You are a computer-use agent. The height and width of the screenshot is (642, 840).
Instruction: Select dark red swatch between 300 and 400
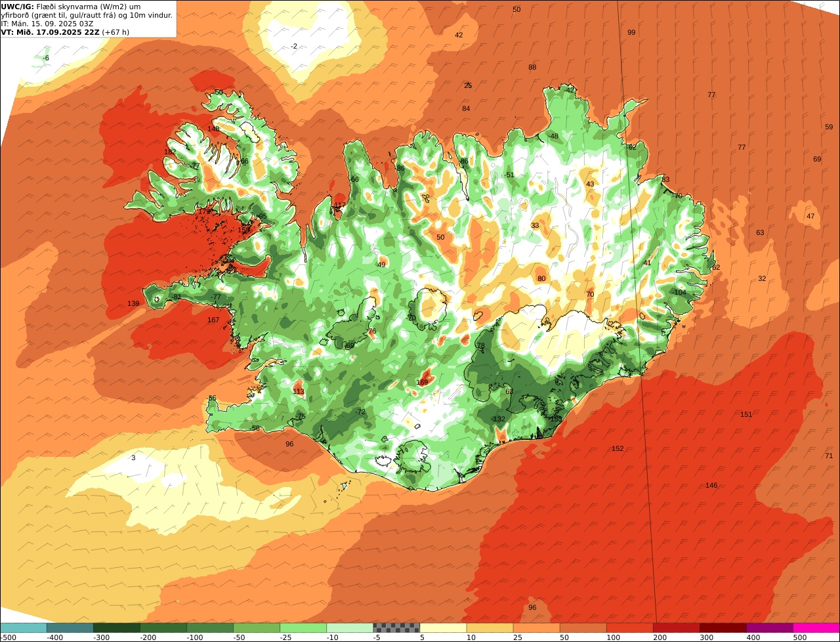723,628
